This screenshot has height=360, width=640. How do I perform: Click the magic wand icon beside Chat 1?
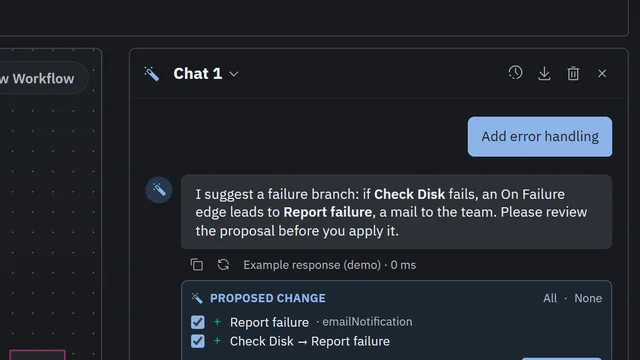[x=151, y=74]
